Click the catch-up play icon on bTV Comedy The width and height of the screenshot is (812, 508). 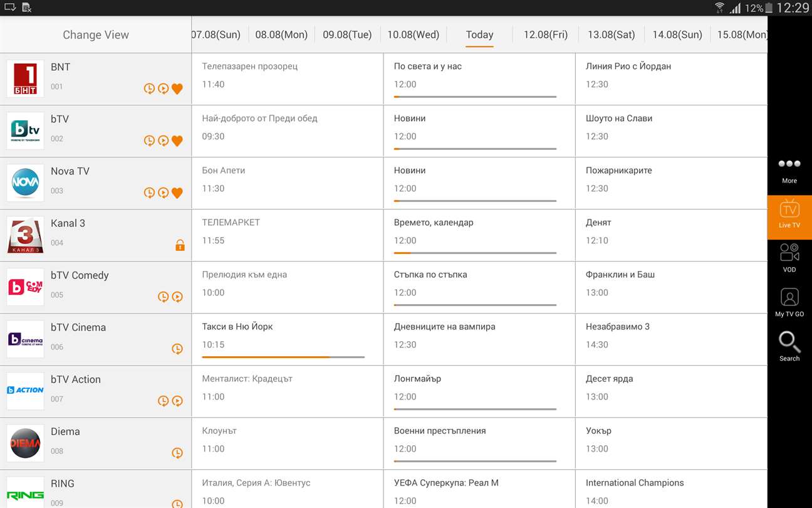177,297
